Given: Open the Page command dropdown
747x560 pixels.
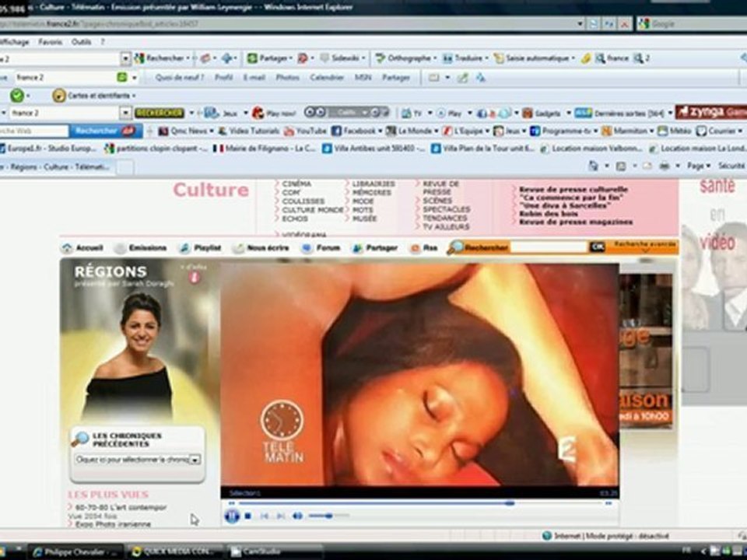Looking at the screenshot, I should coord(699,166).
